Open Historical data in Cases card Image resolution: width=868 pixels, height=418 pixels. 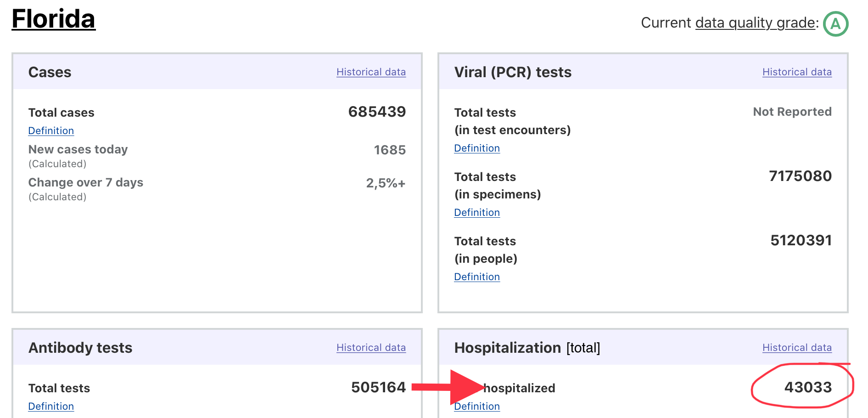click(x=371, y=72)
